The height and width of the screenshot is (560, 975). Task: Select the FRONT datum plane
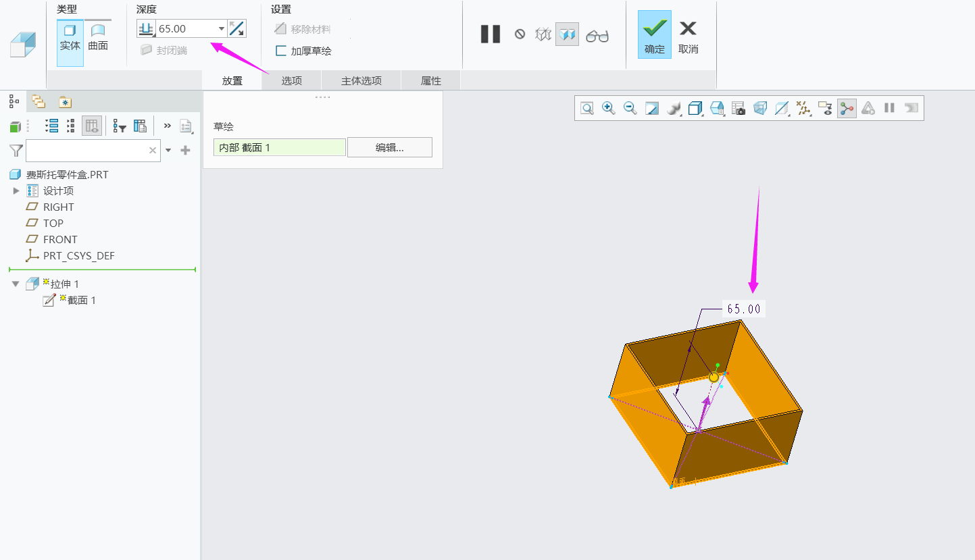tap(60, 239)
